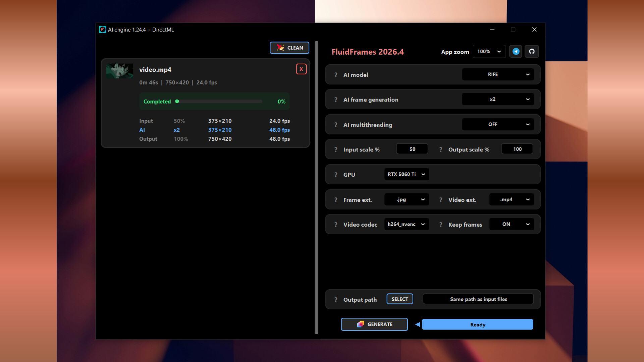Click the Same path as input files field

[x=478, y=299]
